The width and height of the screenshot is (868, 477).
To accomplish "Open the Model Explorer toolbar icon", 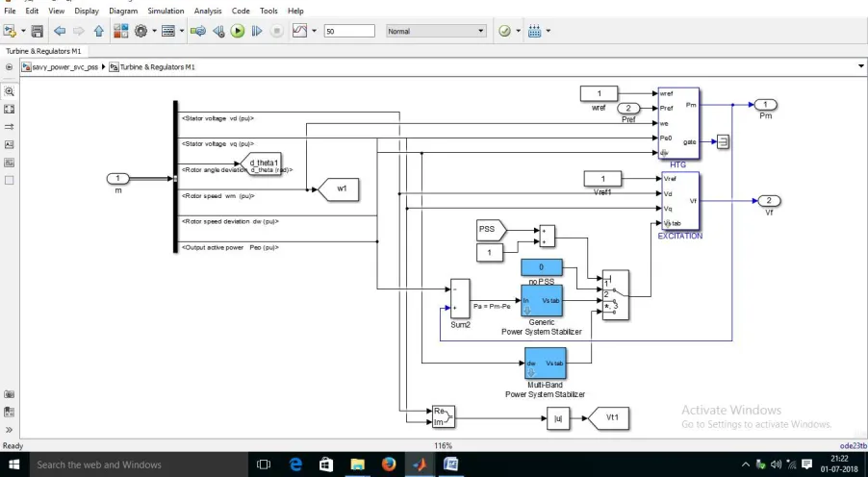I will [168, 31].
